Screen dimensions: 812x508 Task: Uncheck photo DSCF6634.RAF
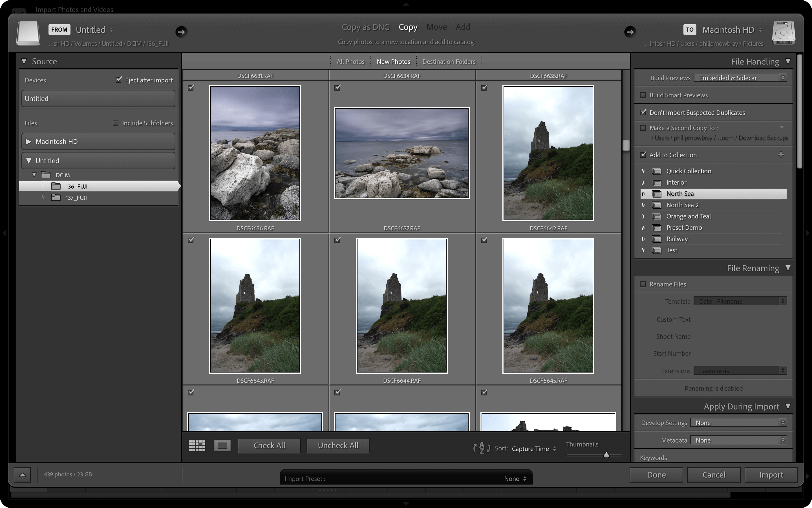click(337, 87)
